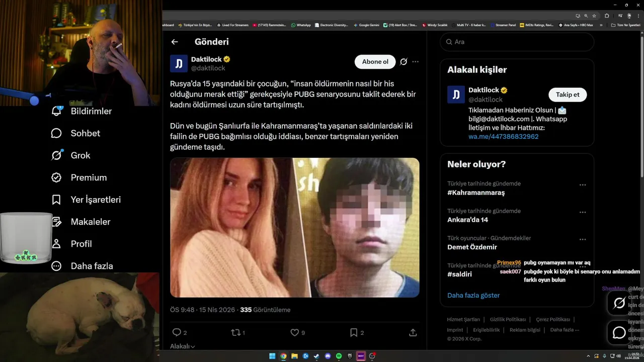The height and width of the screenshot is (362, 644).
Task: Open Google Gemini bookmark
Action: tap(366, 25)
